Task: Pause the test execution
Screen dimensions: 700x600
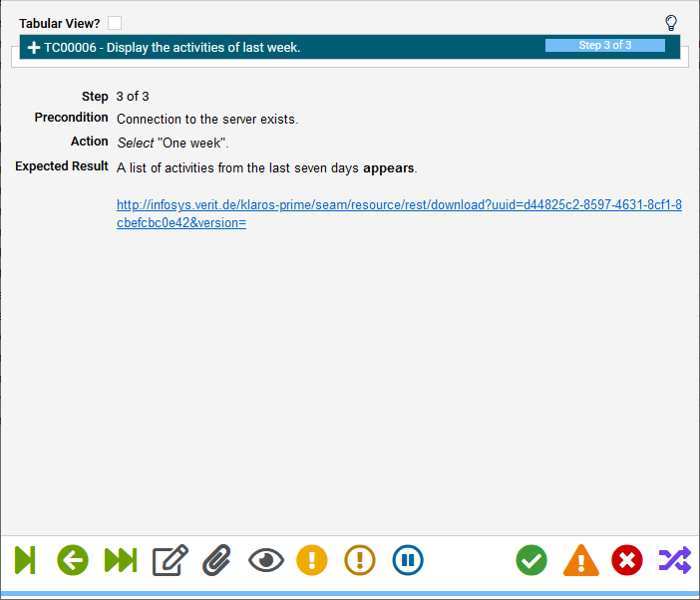Action: click(408, 560)
